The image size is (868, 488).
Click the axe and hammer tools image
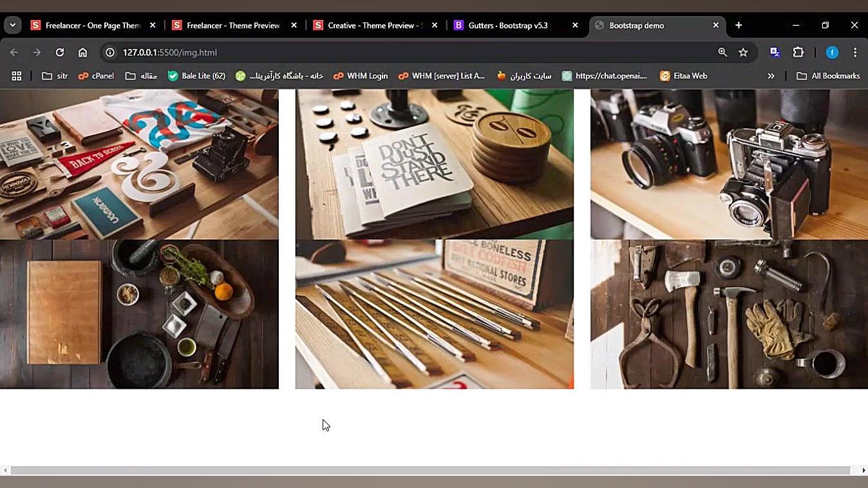tap(729, 314)
